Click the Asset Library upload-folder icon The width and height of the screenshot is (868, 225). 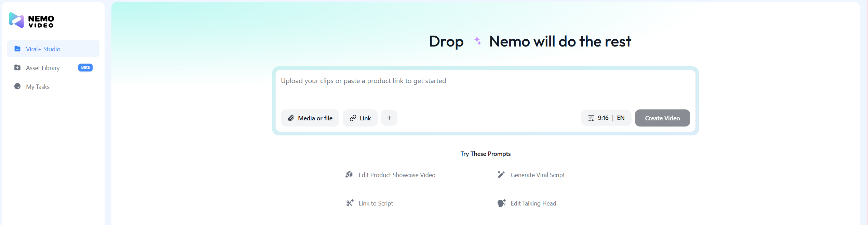17,68
